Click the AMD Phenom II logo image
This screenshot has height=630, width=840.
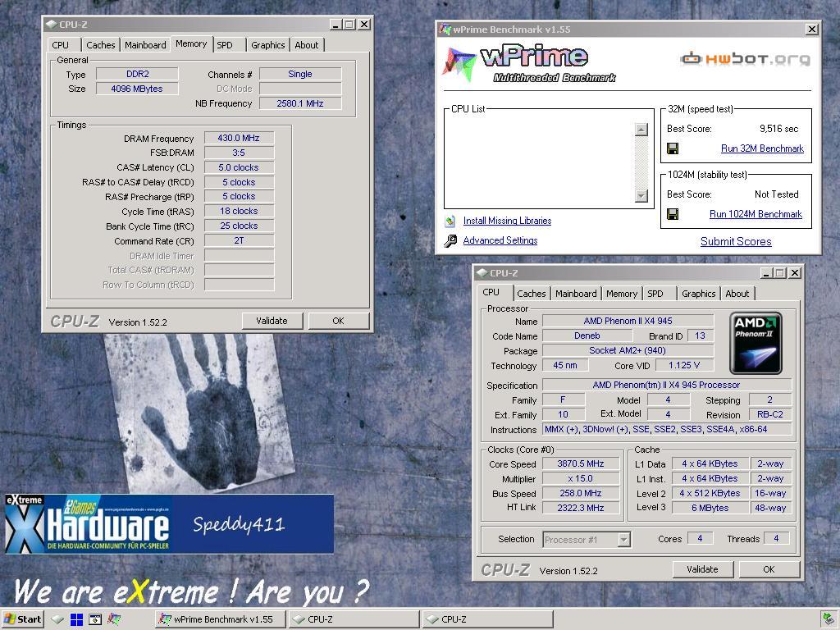[x=756, y=344]
